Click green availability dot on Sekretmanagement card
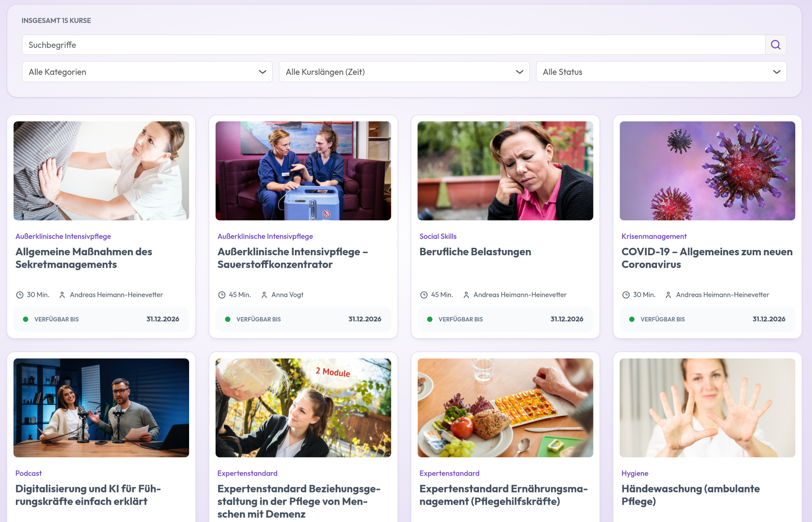 point(26,319)
